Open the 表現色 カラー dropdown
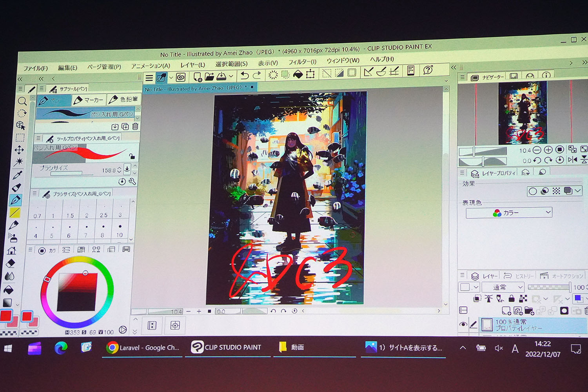This screenshot has width=588, height=392. [x=509, y=213]
